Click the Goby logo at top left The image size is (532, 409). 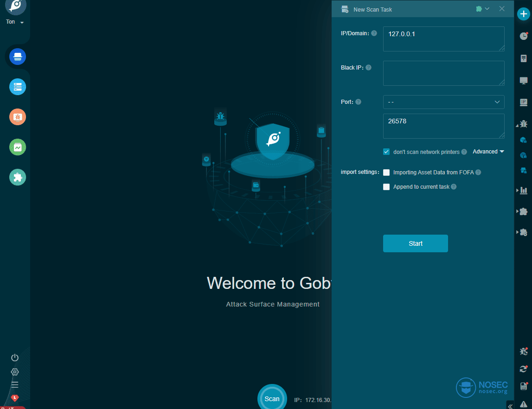(x=16, y=6)
